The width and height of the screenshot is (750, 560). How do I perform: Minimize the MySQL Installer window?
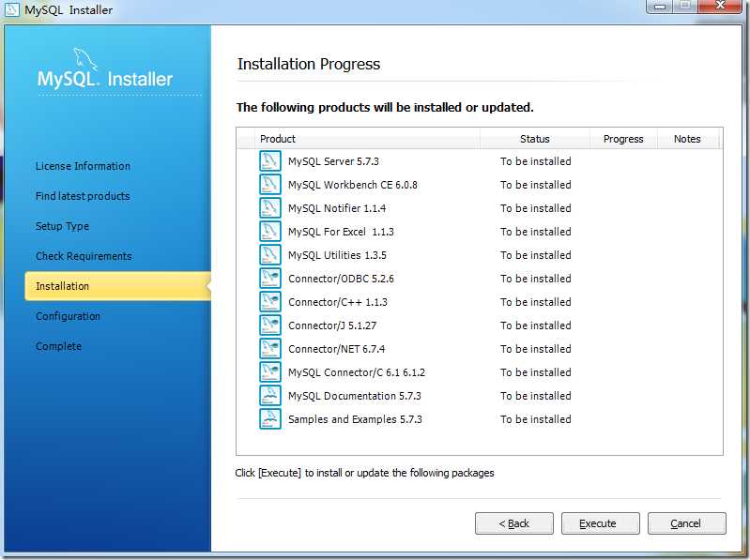(660, 6)
